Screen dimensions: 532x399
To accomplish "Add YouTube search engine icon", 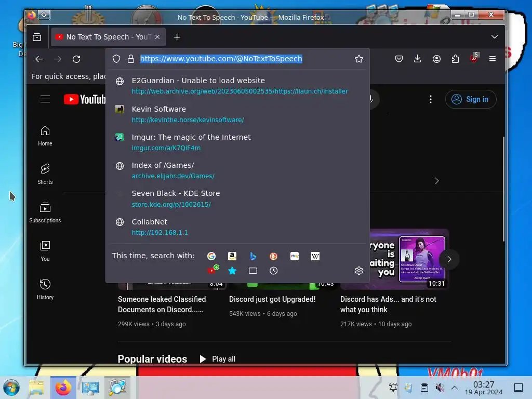I will coord(212,270).
